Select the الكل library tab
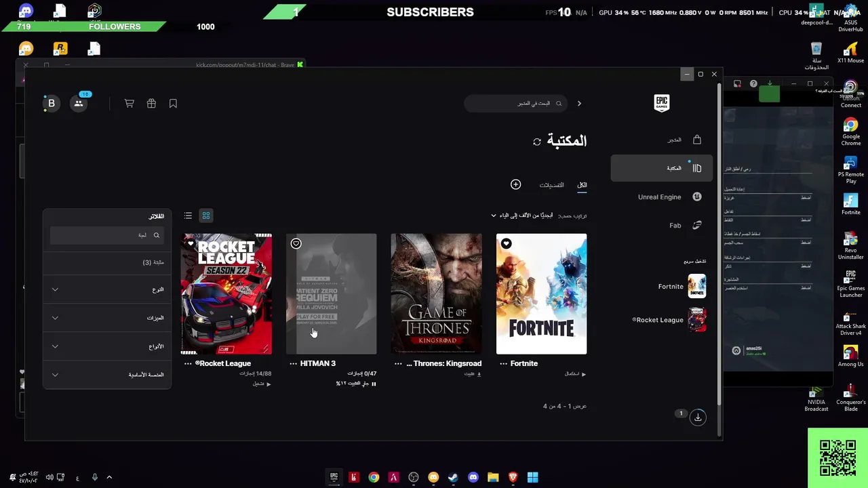The image size is (868, 488). click(582, 185)
